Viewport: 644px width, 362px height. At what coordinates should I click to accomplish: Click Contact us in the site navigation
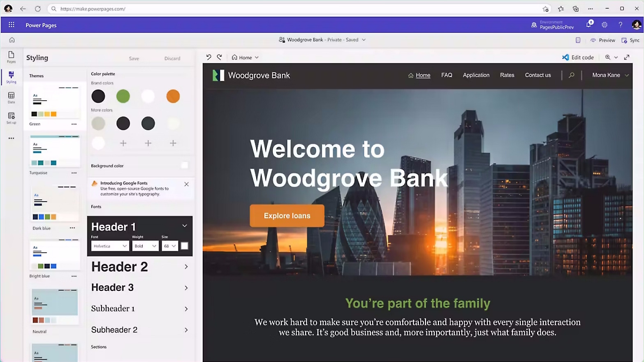538,75
